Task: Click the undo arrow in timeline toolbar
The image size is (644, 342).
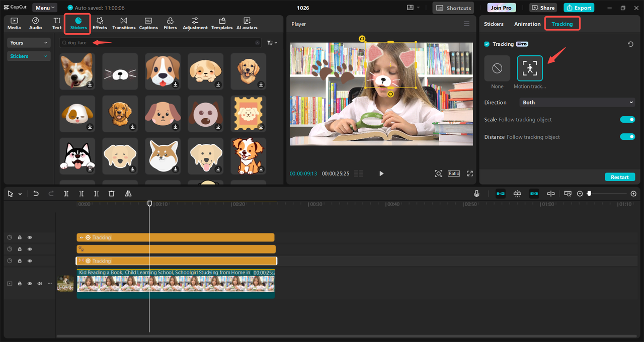Action: (x=36, y=194)
